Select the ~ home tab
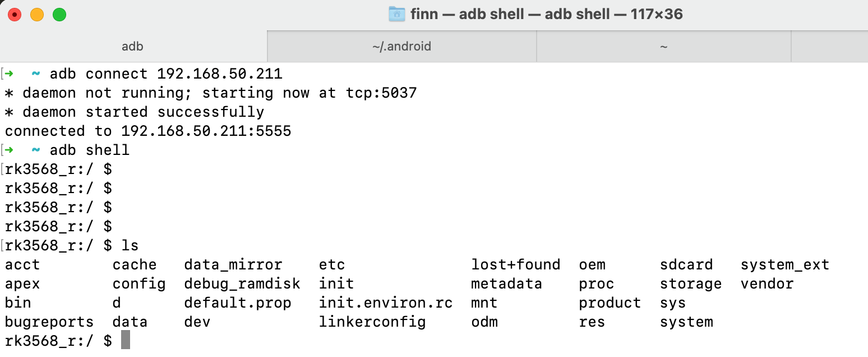The height and width of the screenshot is (357, 868). [664, 46]
